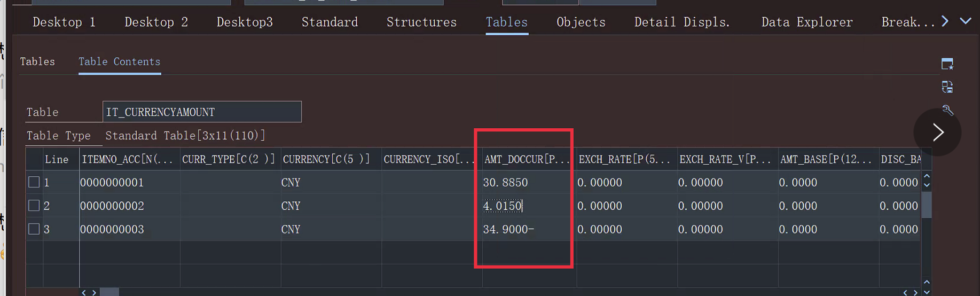Click the table's top-left select-all corner cell

click(x=34, y=159)
